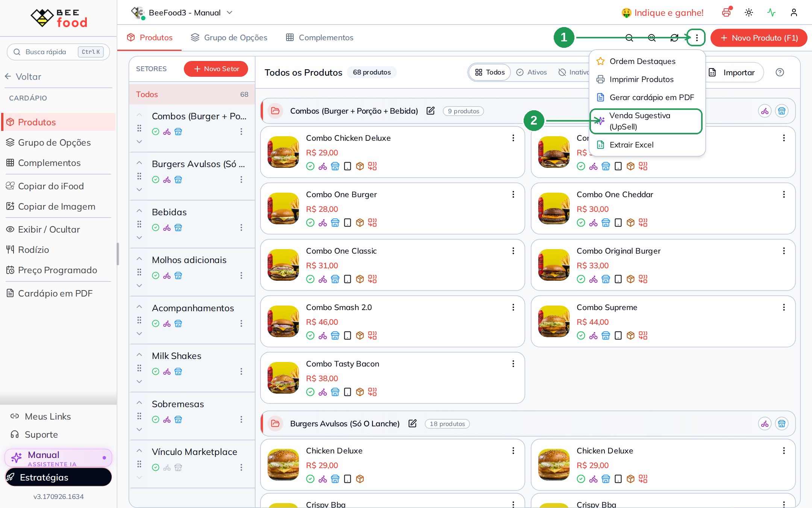Image resolution: width=812 pixels, height=508 pixels.
Task: Select Ordem Destaques menu item
Action: (647, 61)
